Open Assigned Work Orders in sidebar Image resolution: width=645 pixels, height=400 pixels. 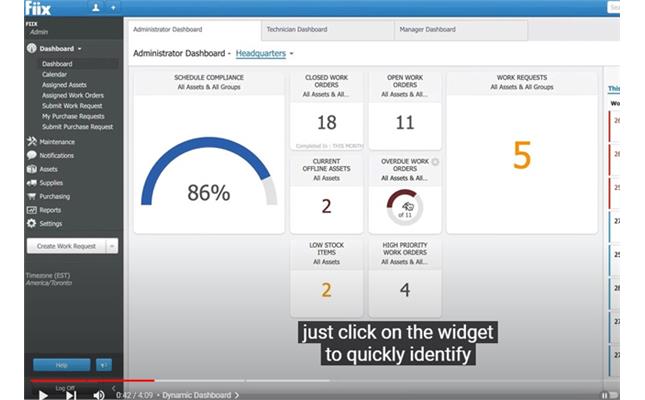click(x=73, y=95)
